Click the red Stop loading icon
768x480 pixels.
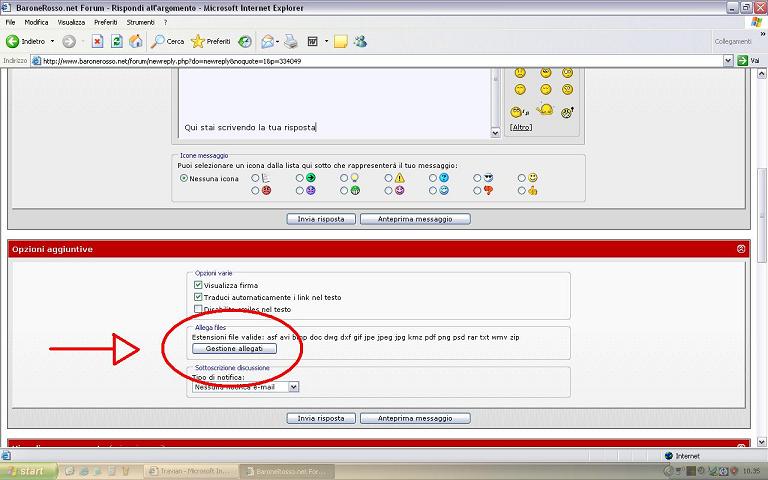point(98,42)
